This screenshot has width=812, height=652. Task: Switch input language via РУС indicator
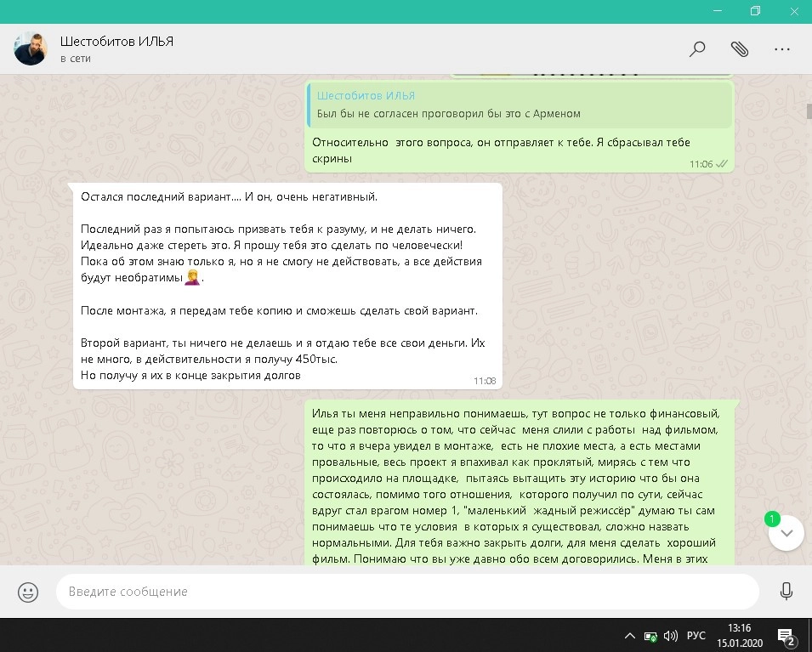[696, 635]
